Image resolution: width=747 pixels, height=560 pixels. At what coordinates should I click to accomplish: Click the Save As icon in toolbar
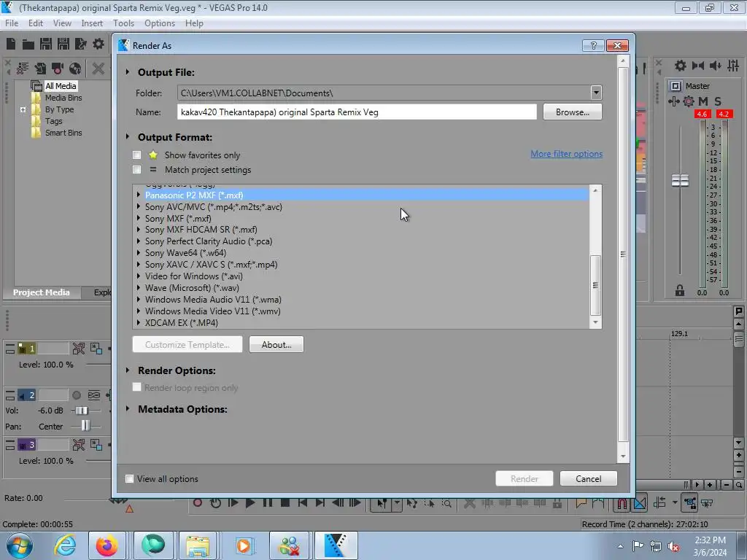pyautogui.click(x=63, y=44)
